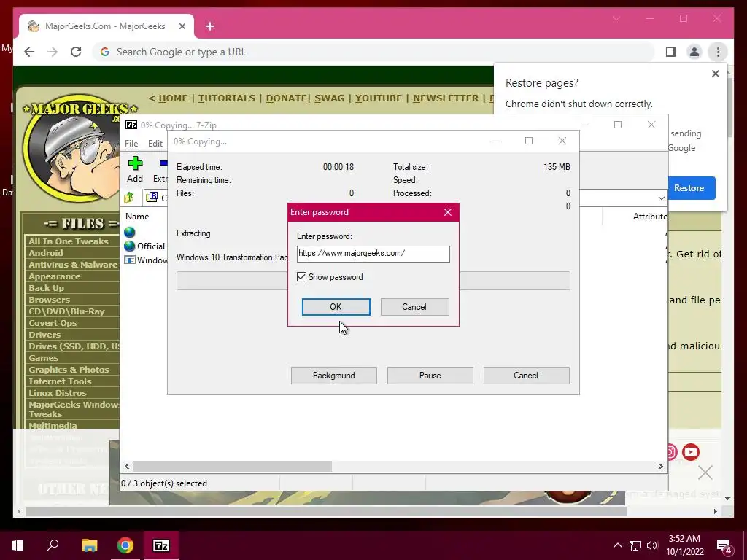Open the notification center icon
This screenshot has width=747, height=560.
click(724, 546)
